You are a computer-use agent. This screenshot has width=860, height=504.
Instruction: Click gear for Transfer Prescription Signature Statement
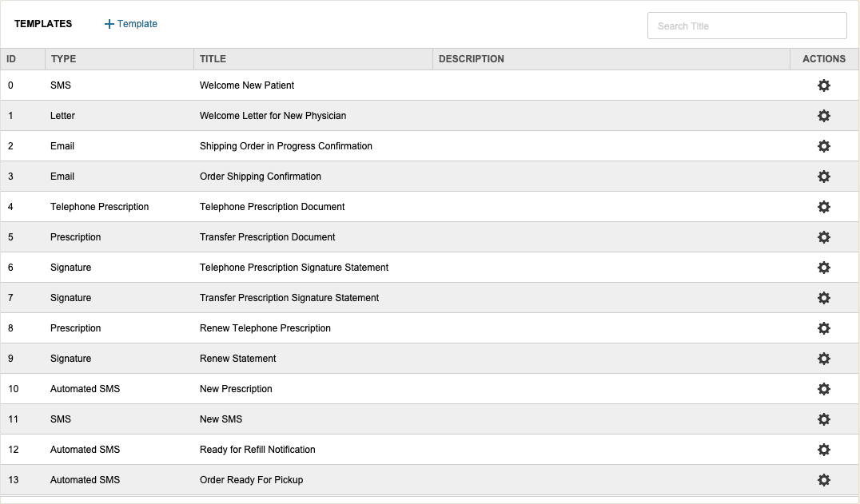[x=824, y=298]
